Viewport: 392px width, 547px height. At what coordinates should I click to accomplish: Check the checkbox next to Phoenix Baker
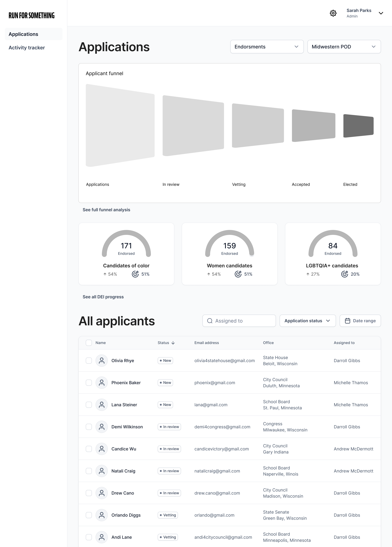pos(89,383)
